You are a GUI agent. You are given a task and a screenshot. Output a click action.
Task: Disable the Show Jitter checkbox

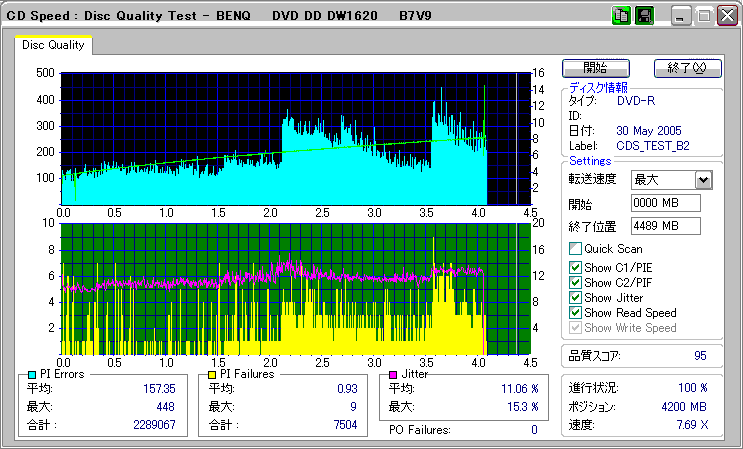click(575, 297)
